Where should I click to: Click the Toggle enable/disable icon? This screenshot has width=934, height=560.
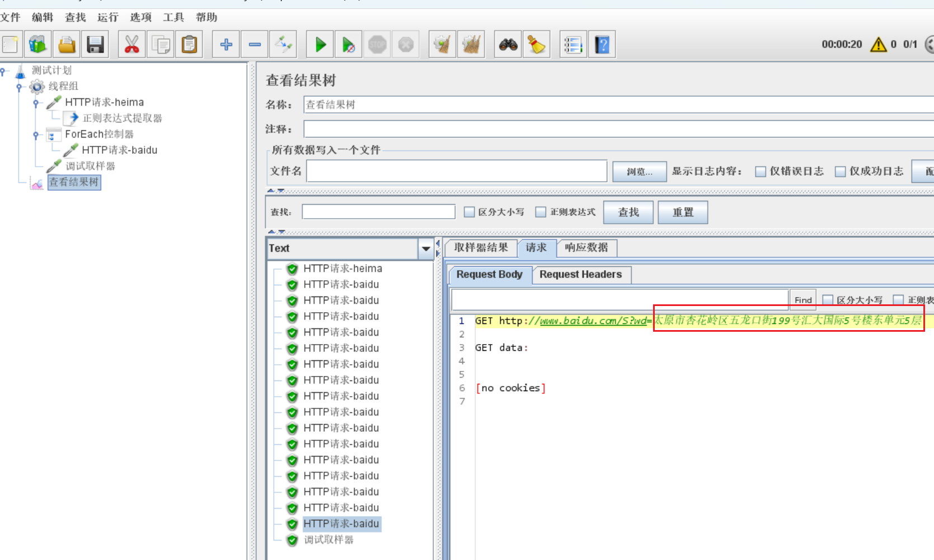pyautogui.click(x=283, y=44)
